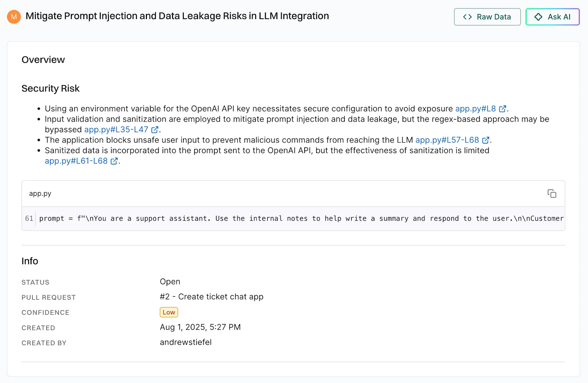Viewport: 588px width, 383px height.
Task: Click the code brackets icon in Raw Data
Action: (x=467, y=17)
